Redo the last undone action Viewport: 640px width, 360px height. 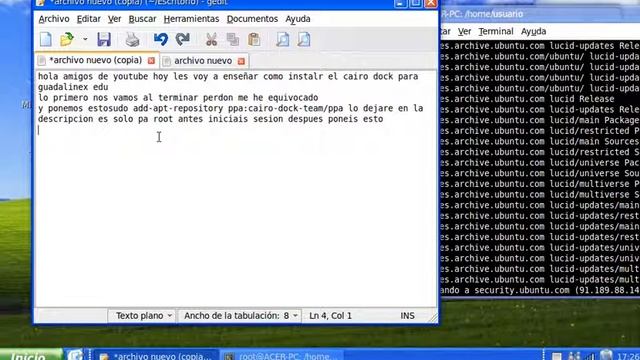[x=182, y=40]
